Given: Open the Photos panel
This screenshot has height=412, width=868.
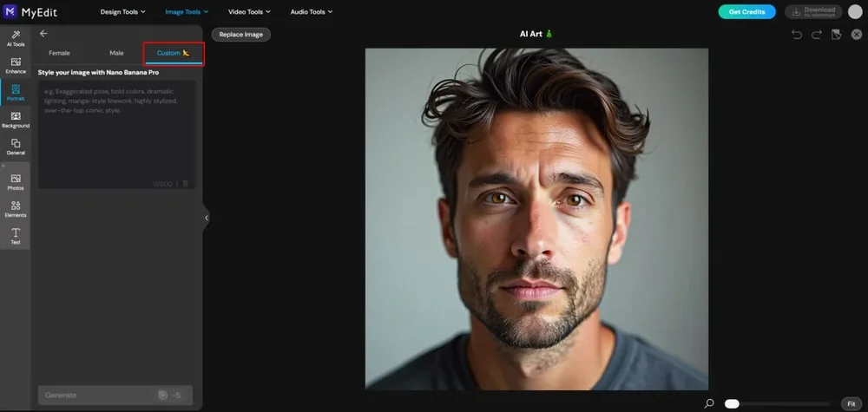Looking at the screenshot, I should coord(15,181).
